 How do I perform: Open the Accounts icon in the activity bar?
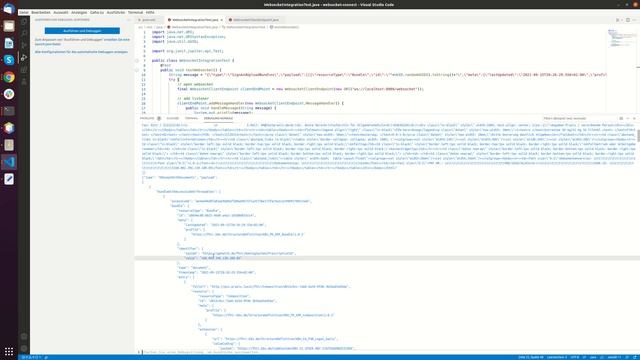point(24,337)
